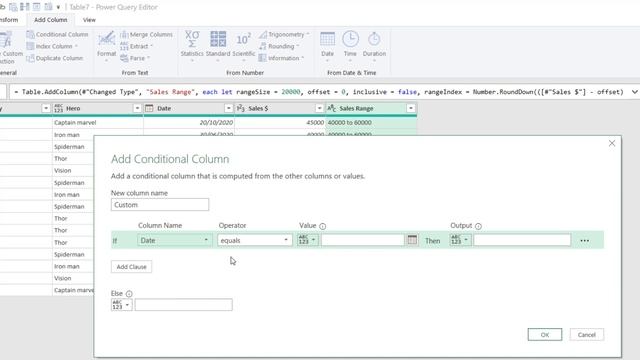Open the Sales $ column filter dropdown
This screenshot has height=360, width=640.
[319, 108]
